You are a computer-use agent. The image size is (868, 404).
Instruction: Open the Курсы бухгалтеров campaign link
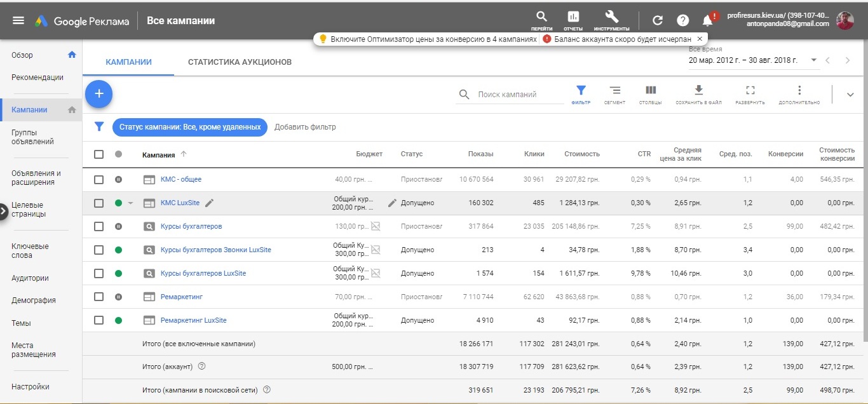click(x=191, y=227)
